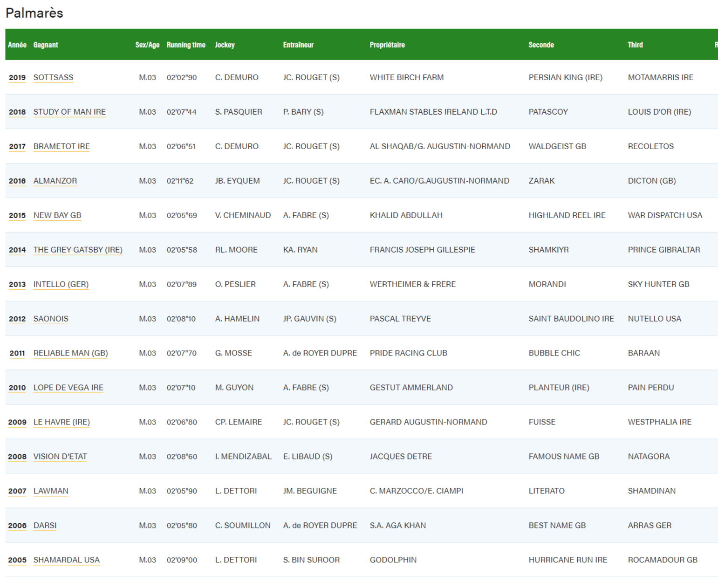This screenshot has width=718, height=588.
Task: Open the 2006 year link
Action: point(17,526)
